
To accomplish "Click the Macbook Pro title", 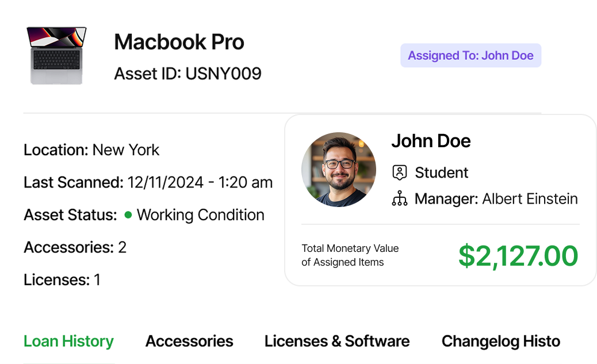I will tap(179, 42).
